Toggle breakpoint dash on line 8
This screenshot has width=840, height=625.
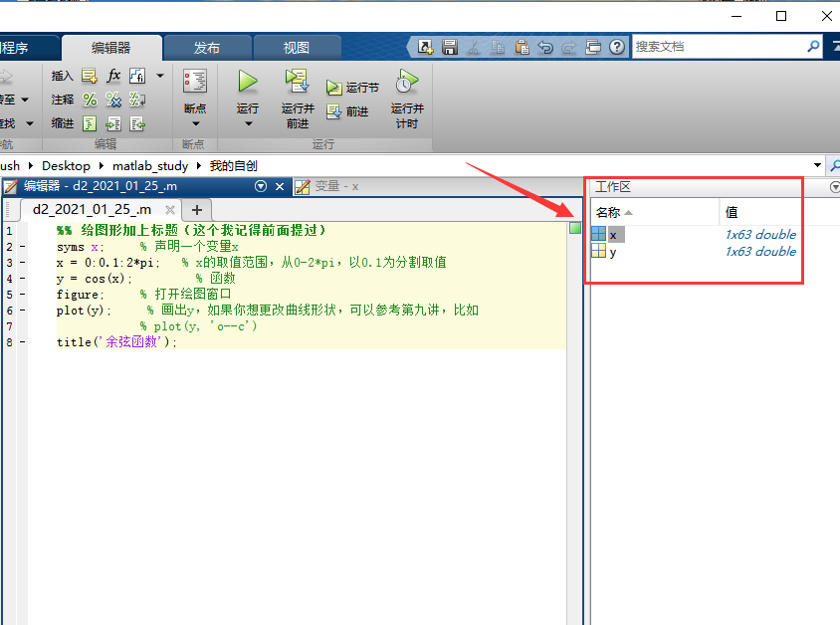click(x=23, y=341)
